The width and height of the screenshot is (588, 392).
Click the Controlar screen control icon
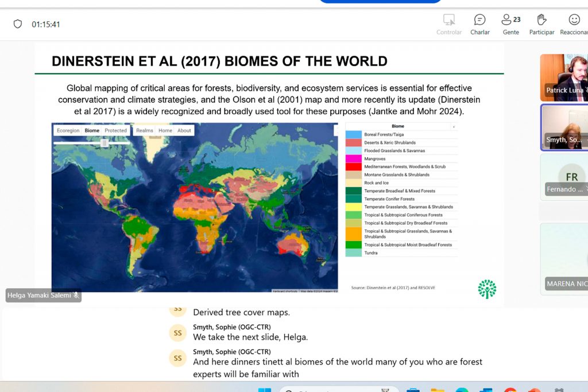coord(449,24)
